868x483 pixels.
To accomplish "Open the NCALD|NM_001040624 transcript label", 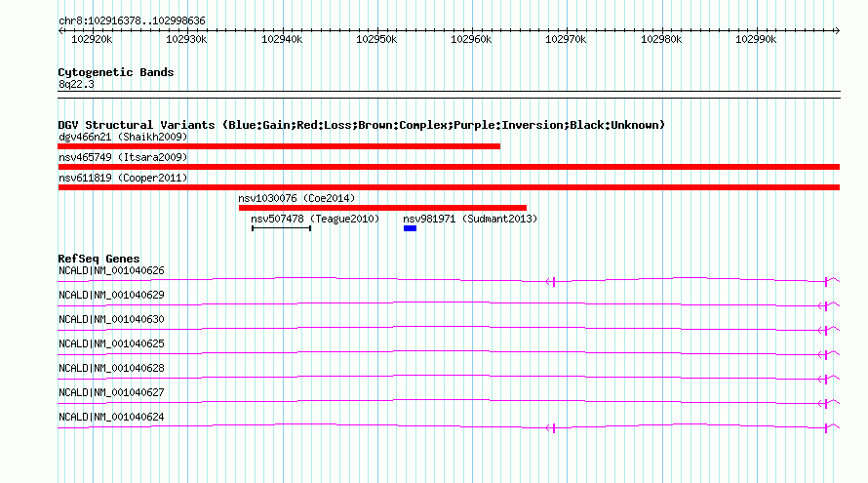I will tap(111, 417).
